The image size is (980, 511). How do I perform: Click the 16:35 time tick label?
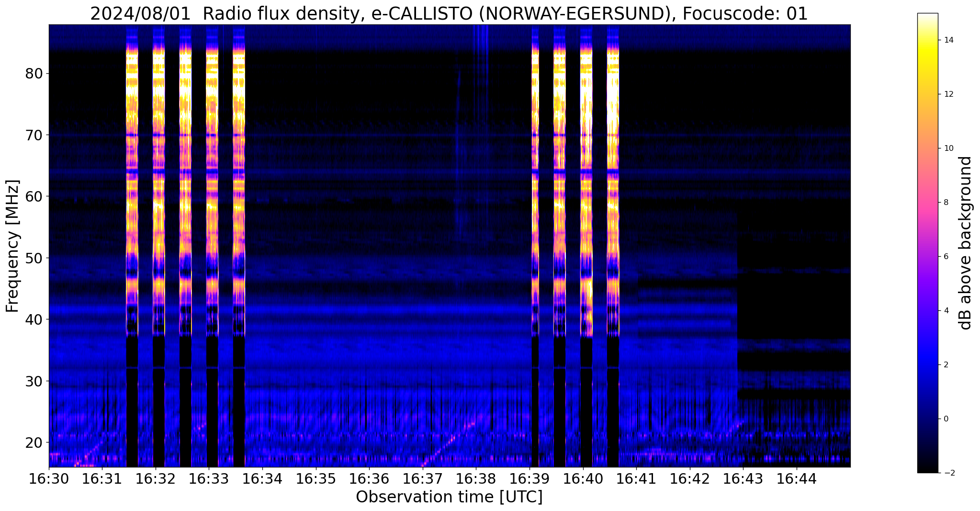[x=316, y=478]
